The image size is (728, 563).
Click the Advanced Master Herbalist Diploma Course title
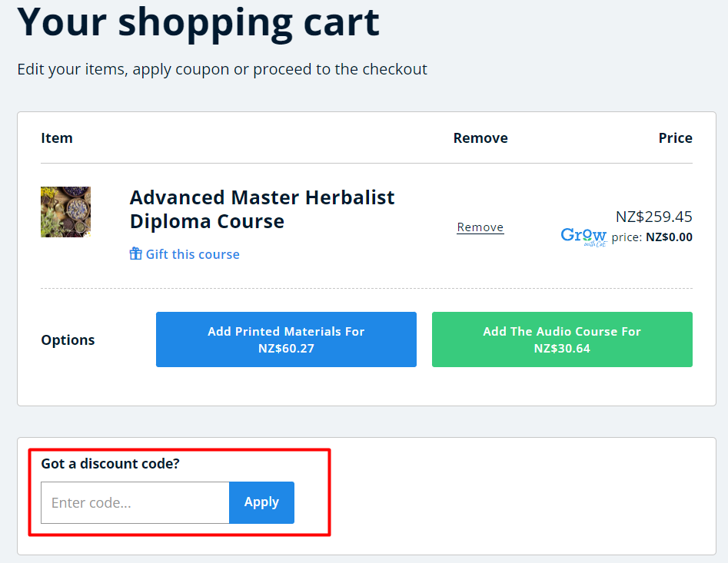coord(262,210)
